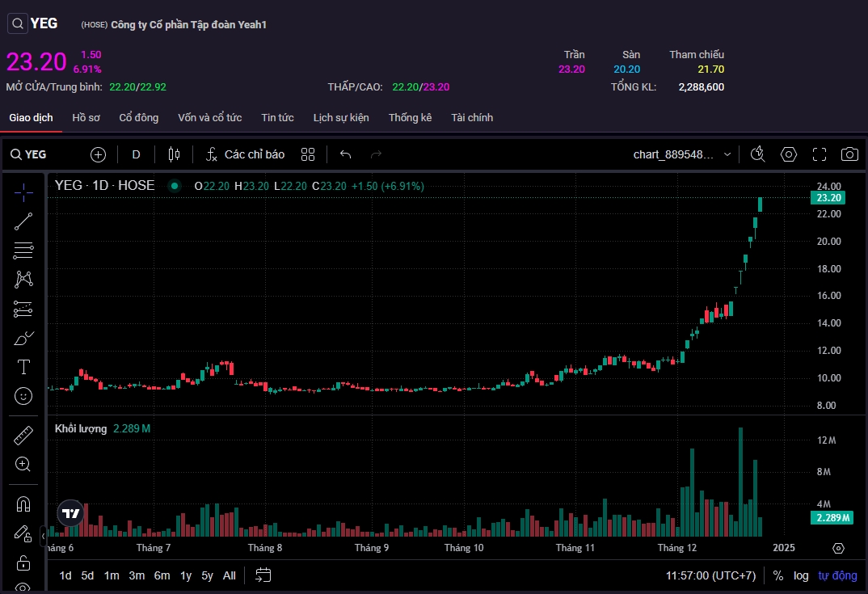
Task: Open the Lịch sự kiện tab
Action: (x=341, y=117)
